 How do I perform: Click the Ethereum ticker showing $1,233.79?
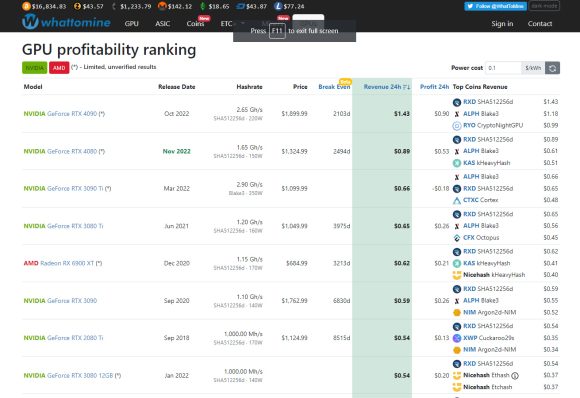(x=131, y=6)
